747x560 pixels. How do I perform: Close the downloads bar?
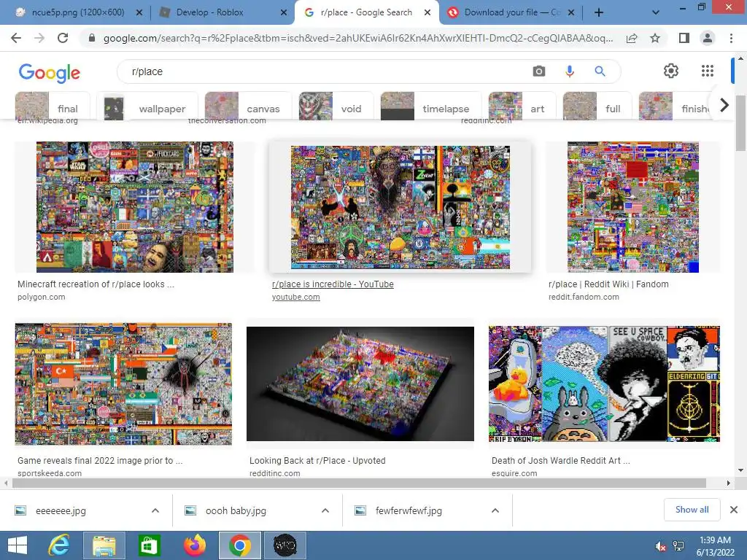pos(734,510)
